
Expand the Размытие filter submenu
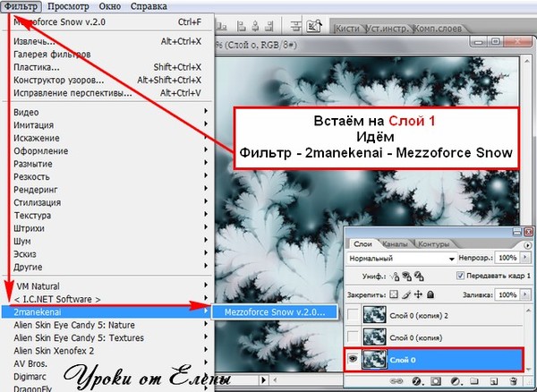(108, 164)
